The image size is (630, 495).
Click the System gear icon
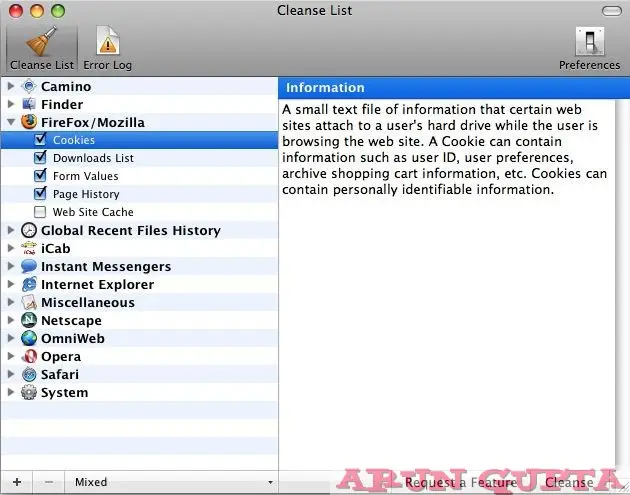(29, 392)
